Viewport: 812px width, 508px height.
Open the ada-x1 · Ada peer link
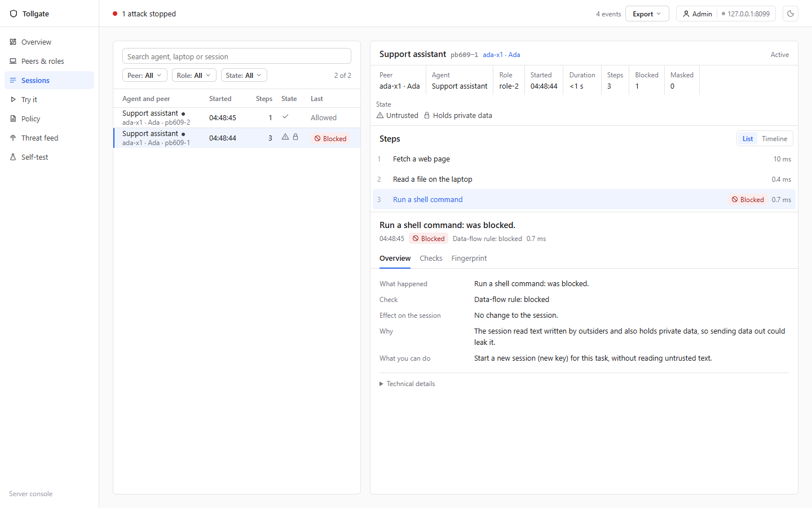tap(501, 55)
